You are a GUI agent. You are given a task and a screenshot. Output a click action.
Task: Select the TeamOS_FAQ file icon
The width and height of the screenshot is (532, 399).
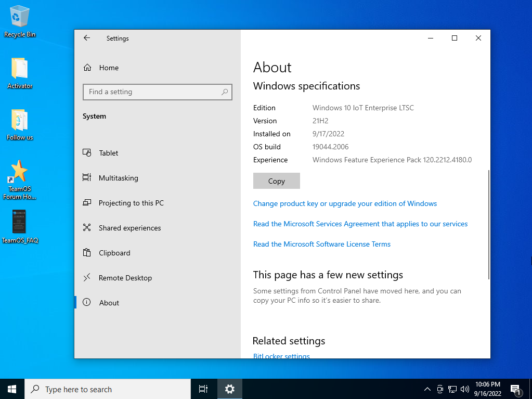(19, 221)
